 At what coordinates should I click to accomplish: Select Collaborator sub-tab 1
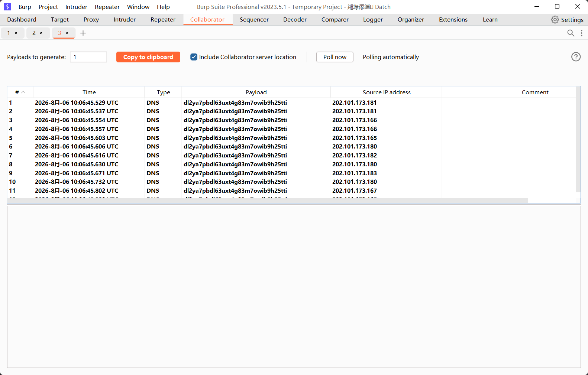pos(9,33)
